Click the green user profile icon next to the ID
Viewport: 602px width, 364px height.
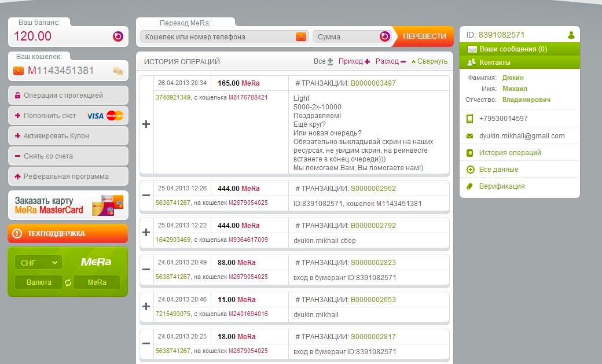[571, 35]
